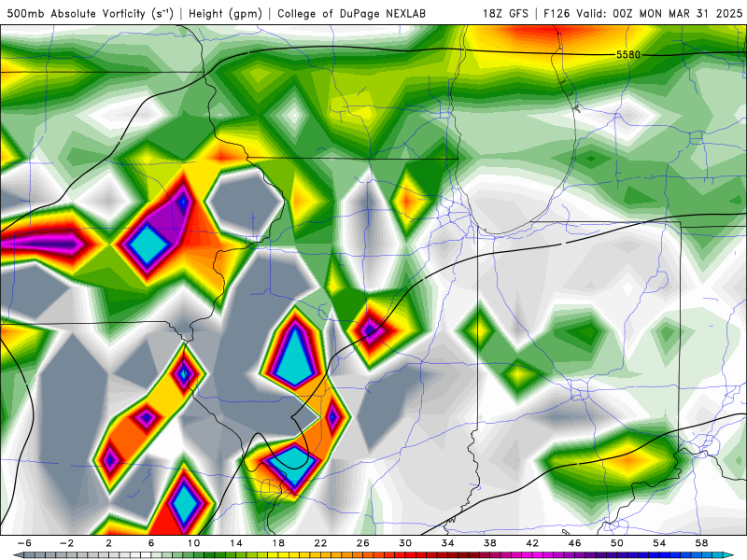747x560 pixels.
Task: Click the legend value 50
Action: [617, 543]
